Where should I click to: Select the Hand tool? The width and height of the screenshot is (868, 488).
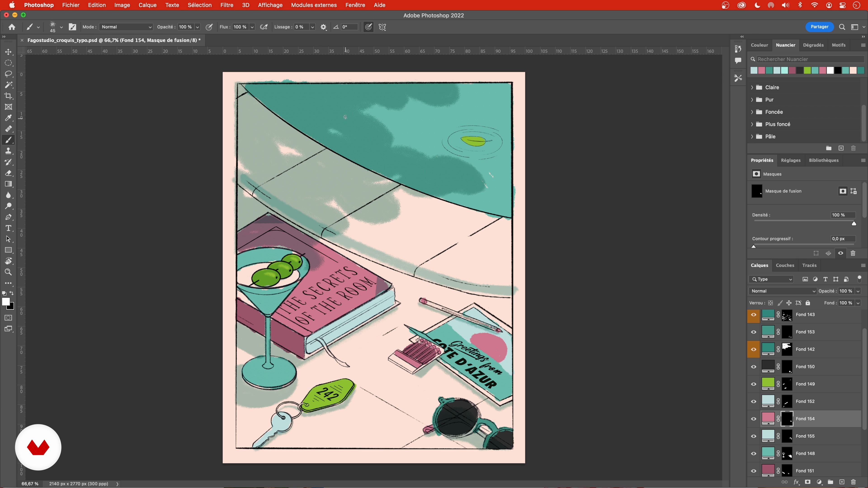point(8,261)
